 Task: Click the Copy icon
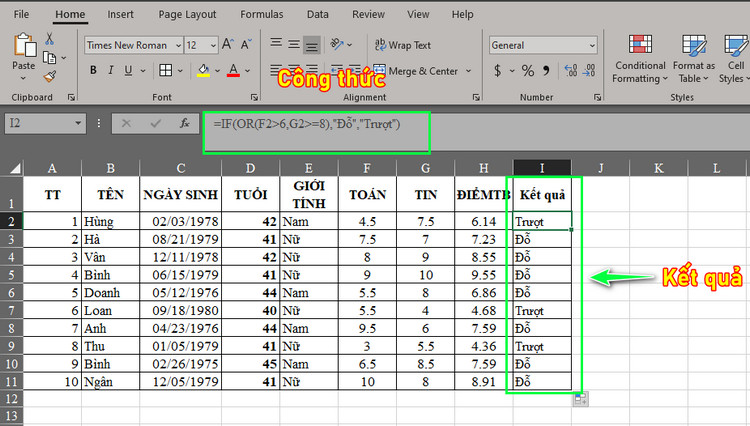point(49,57)
